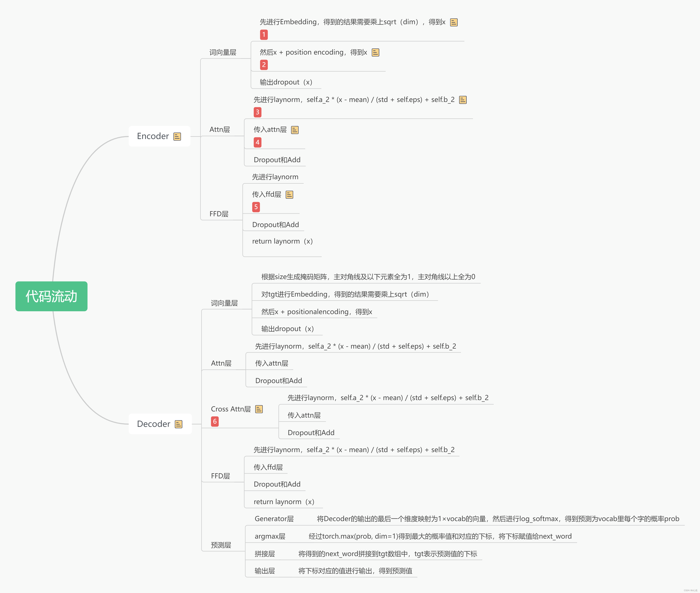
Task: Click text 然后x + position encoding，得到x
Action: click(313, 52)
